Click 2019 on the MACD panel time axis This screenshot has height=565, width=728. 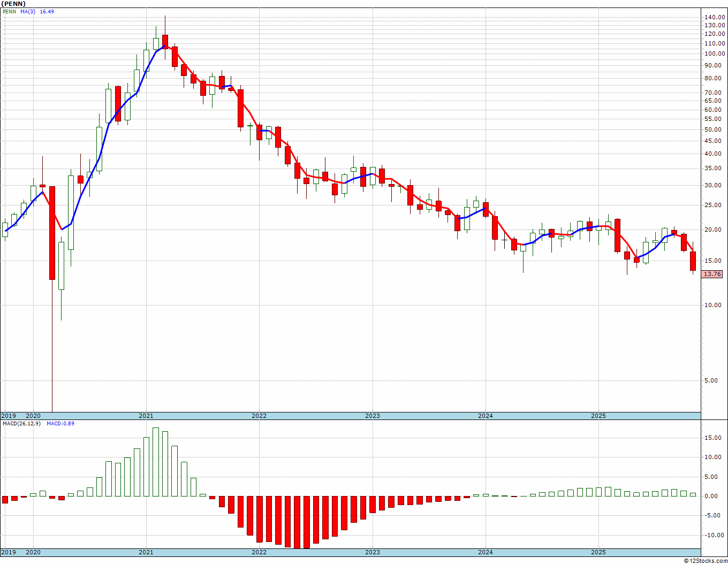click(8, 553)
